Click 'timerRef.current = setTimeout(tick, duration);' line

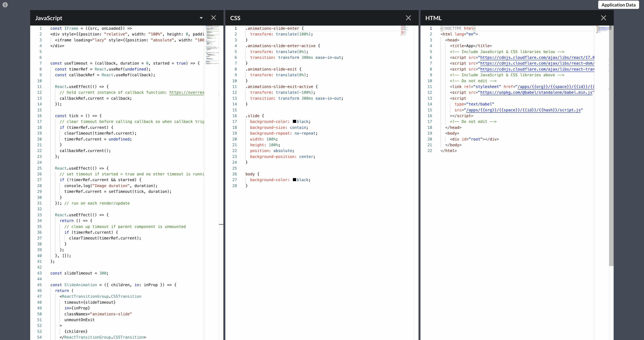pos(118,192)
